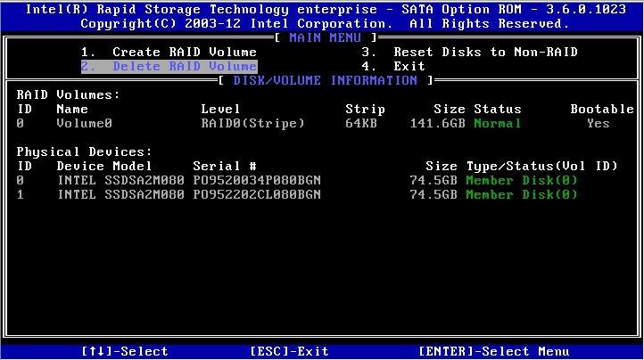Click Member Disk(0) status for device 1
Viewport: 644px width, 360px height.
pyautogui.click(x=522, y=194)
